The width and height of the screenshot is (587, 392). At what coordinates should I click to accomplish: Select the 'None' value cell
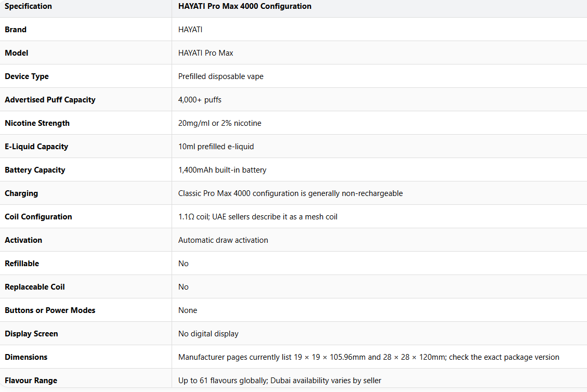tap(188, 310)
